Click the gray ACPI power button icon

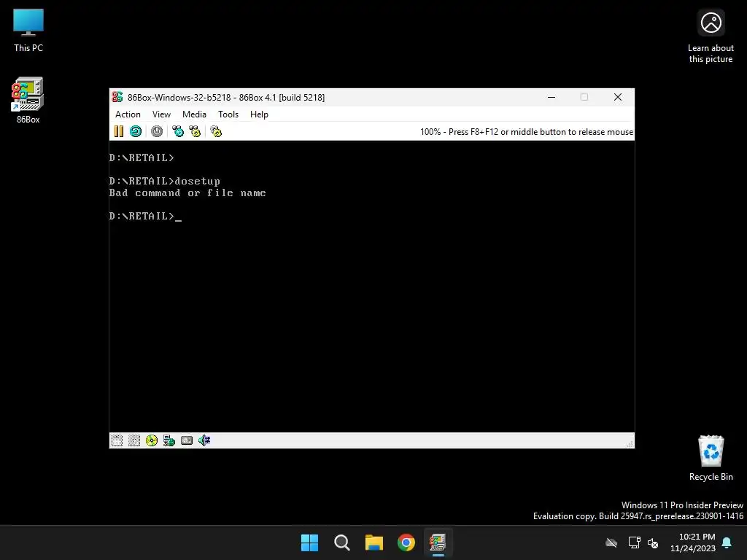157,131
